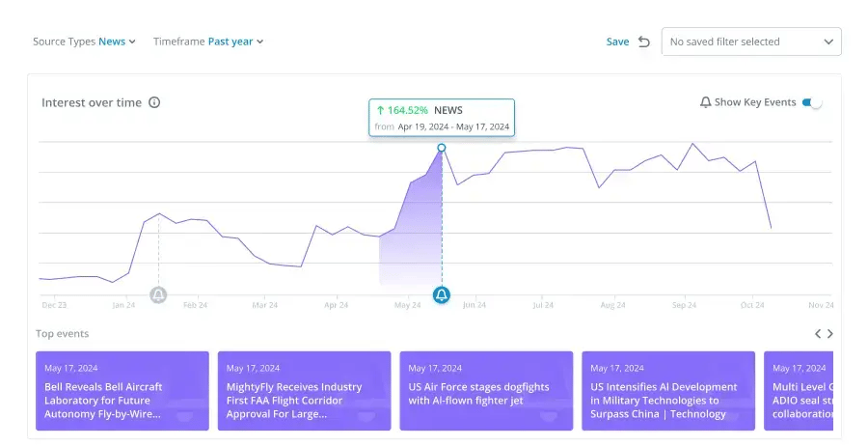Click the Save link
This screenshot has width=868, height=446.
click(617, 42)
